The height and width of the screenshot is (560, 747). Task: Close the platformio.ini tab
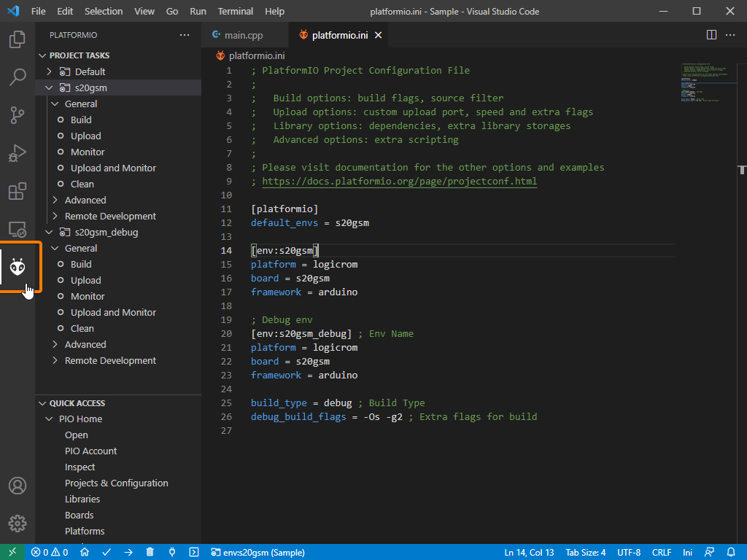click(379, 35)
